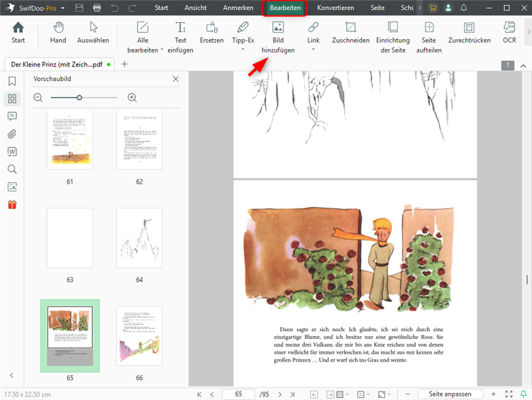Click the red gift icon in sidebar

point(12,204)
